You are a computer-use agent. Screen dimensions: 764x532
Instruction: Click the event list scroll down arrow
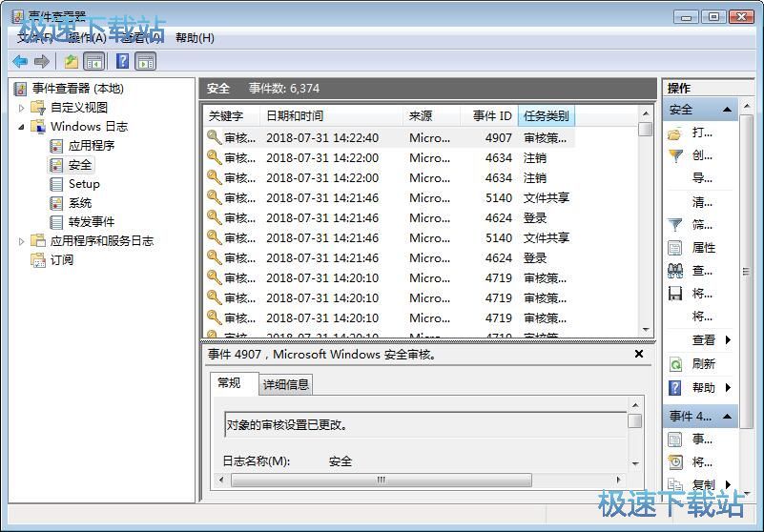[646, 330]
